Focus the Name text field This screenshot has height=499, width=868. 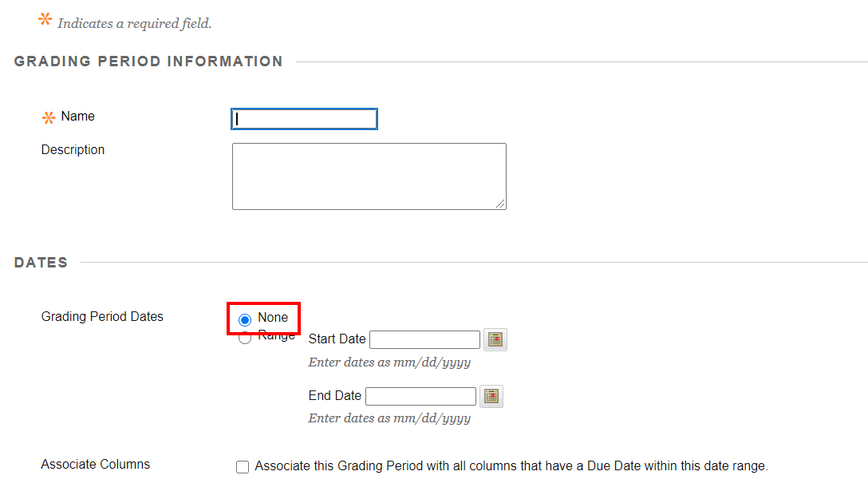304,119
